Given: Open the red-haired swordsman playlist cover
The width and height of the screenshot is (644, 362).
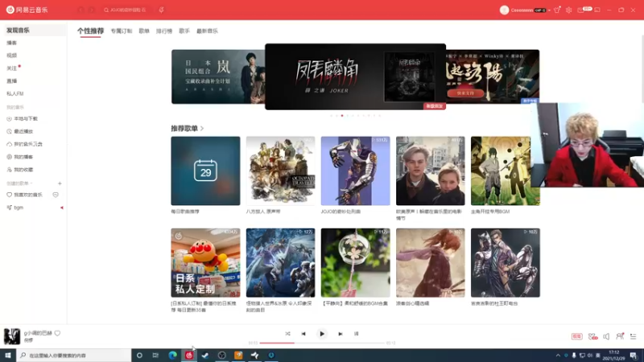Looking at the screenshot, I should coord(431,263).
